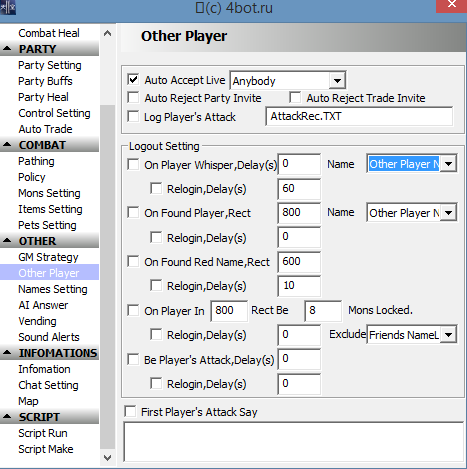The height and width of the screenshot is (469, 467).
Task: Check Be Player's Attack,Delay option
Action: [x=133, y=359]
